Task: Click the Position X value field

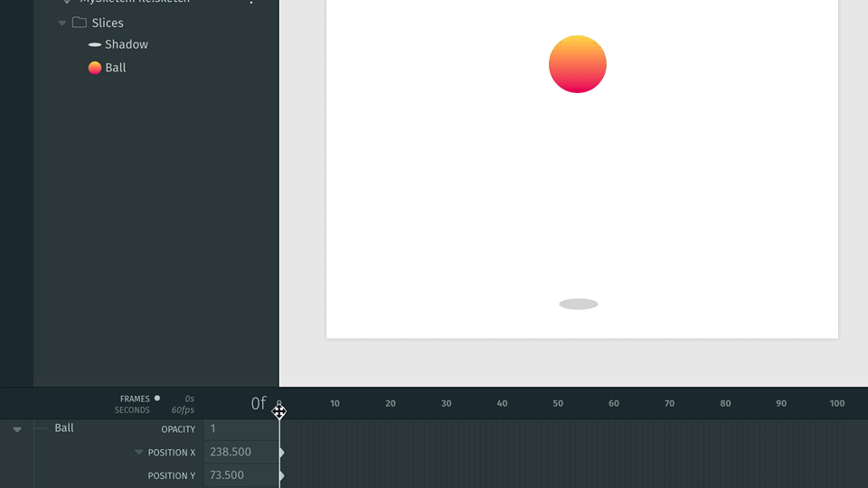Action: [241, 452]
